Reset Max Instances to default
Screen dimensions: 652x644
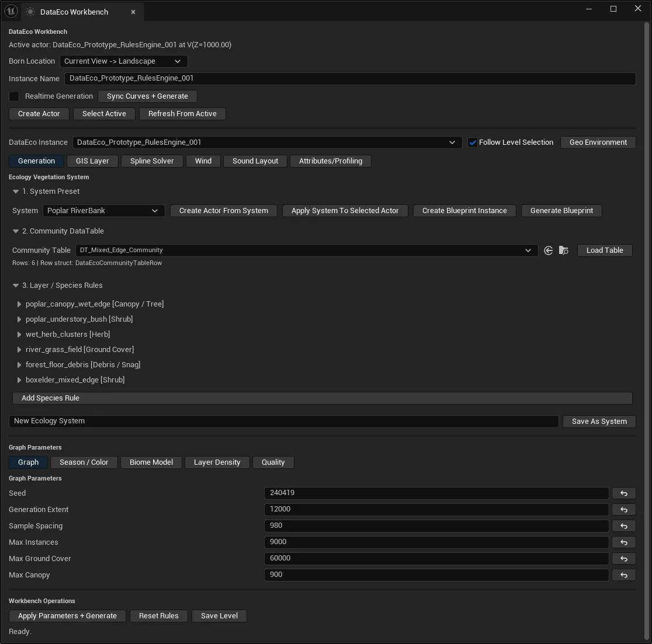tap(624, 542)
